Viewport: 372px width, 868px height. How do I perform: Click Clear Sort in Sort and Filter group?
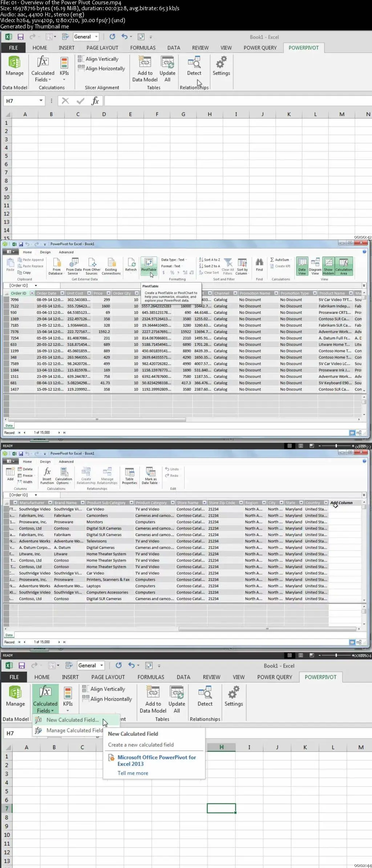coord(209,272)
